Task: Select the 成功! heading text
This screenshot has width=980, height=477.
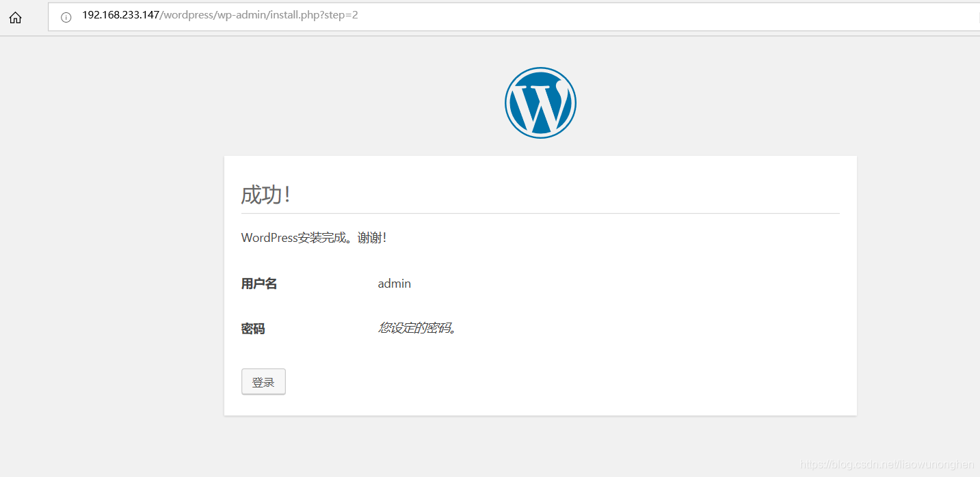Action: [266, 195]
